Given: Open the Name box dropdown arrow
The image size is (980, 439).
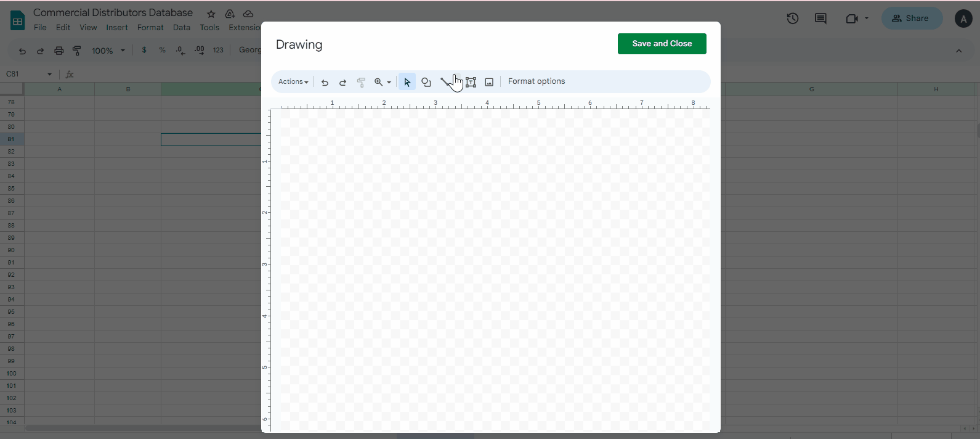Looking at the screenshot, I should (49, 74).
